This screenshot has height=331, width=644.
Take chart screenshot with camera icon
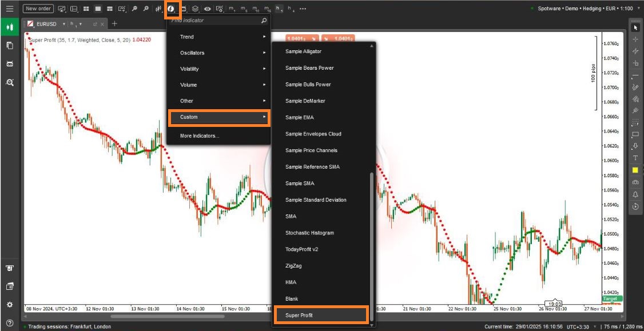tap(635, 182)
